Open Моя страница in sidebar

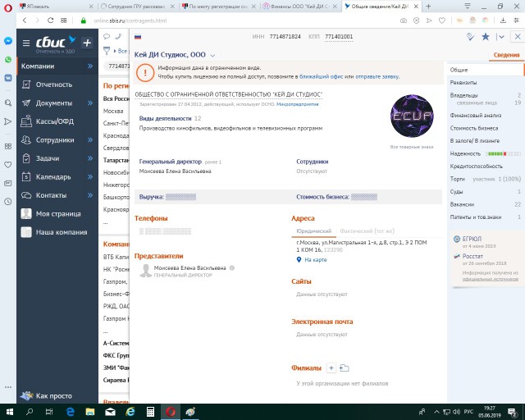tap(57, 213)
